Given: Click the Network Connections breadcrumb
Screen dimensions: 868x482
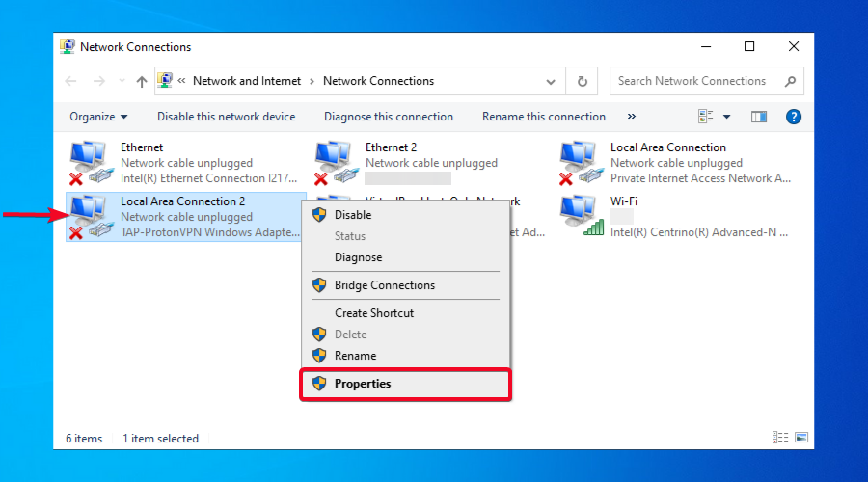Looking at the screenshot, I should [379, 81].
